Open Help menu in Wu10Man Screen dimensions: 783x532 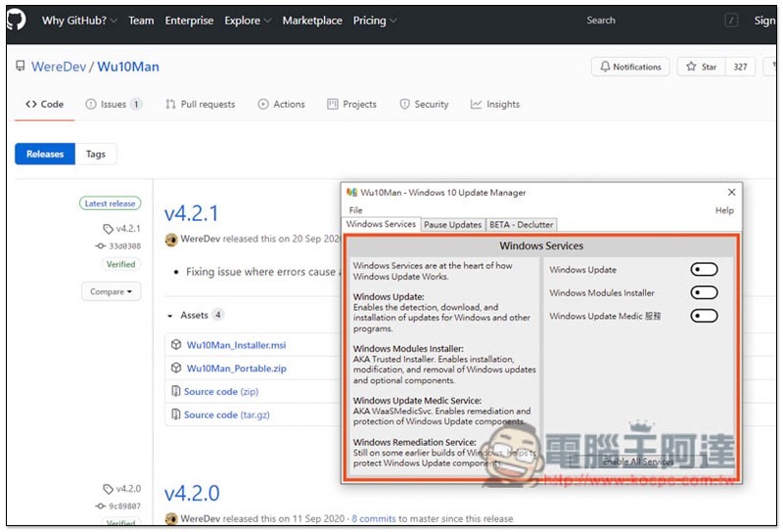coord(724,210)
